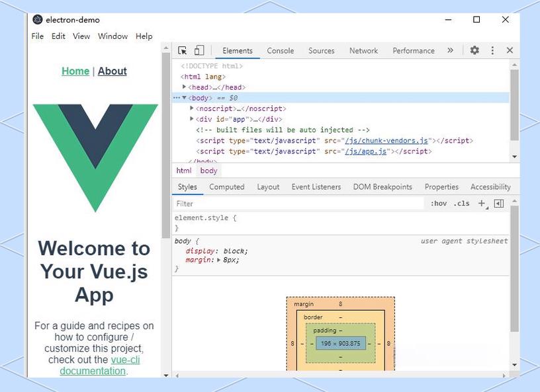
Task: Select the Event Listeners tab
Action: pos(316,187)
